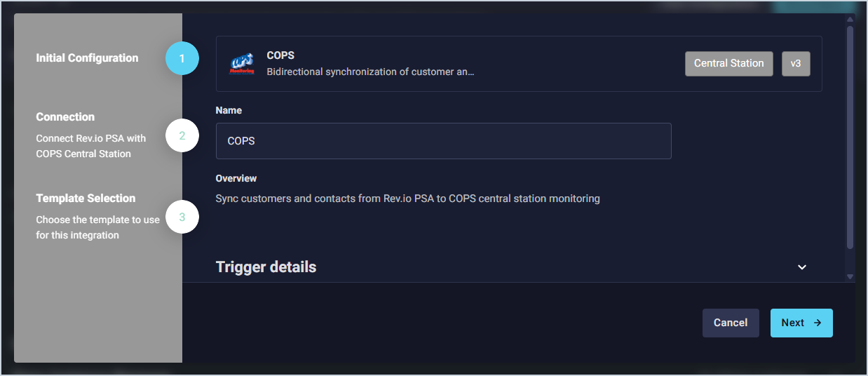Viewport: 868px width, 376px height.
Task: Expand the Trigger details chevron
Action: [802, 267]
